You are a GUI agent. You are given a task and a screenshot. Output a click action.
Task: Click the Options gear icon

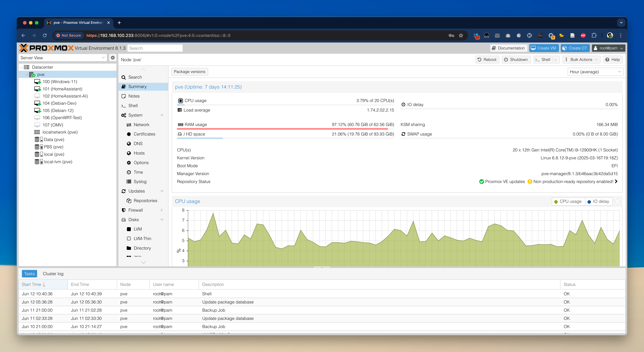point(129,162)
